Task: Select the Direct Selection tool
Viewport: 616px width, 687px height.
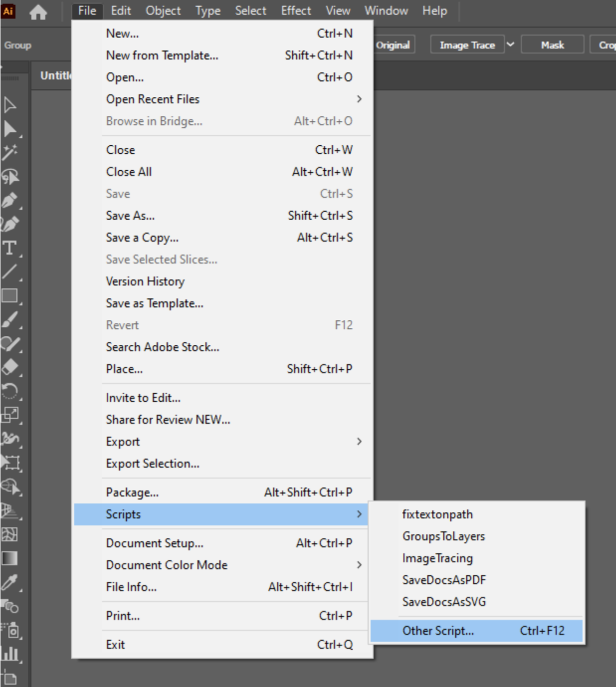Action: 10,129
